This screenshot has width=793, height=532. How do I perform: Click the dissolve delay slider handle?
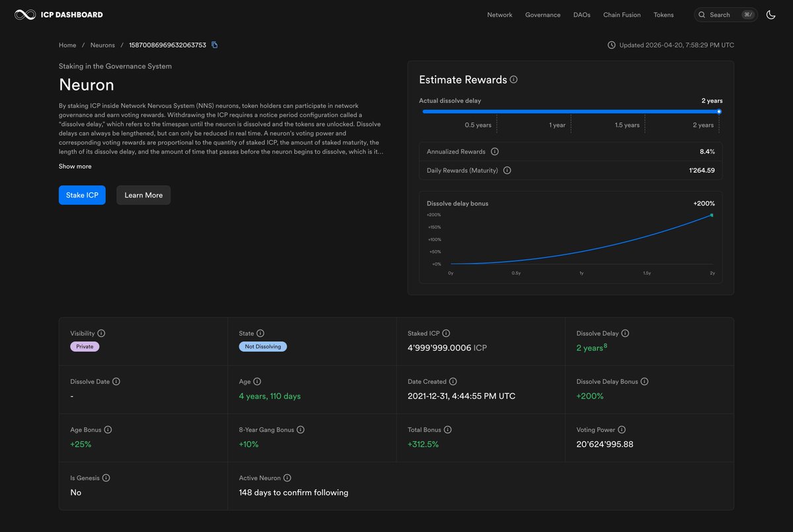(719, 112)
